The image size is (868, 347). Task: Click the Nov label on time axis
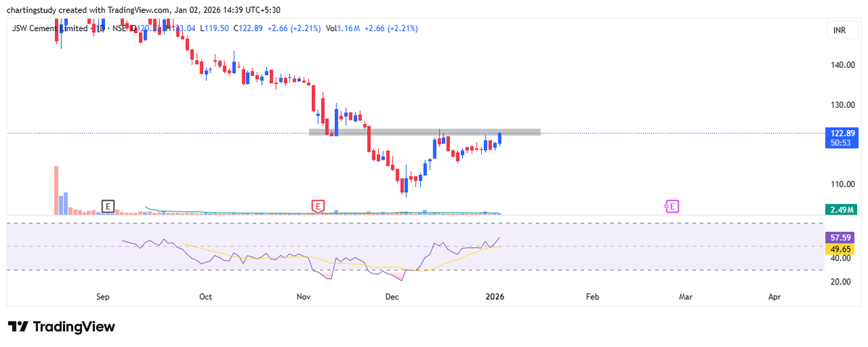[x=304, y=296]
